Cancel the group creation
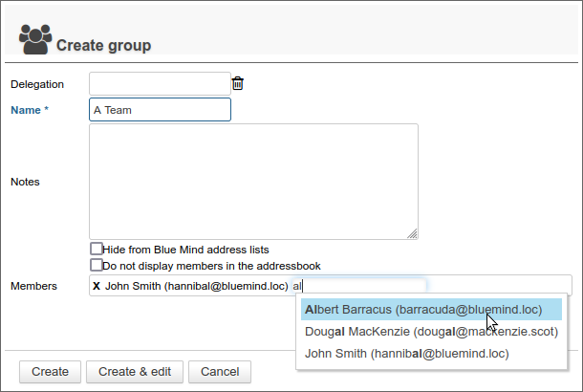This screenshot has width=583, height=392. click(x=219, y=372)
